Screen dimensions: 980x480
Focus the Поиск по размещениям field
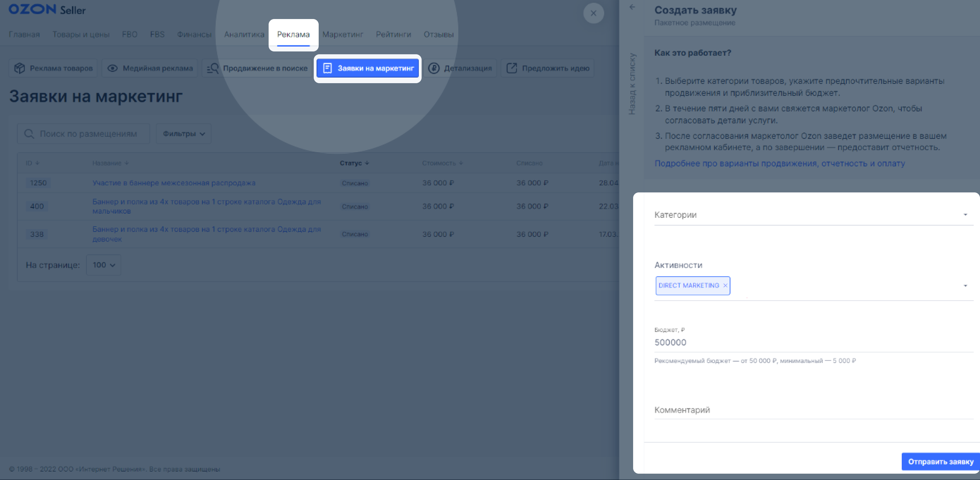click(x=84, y=134)
